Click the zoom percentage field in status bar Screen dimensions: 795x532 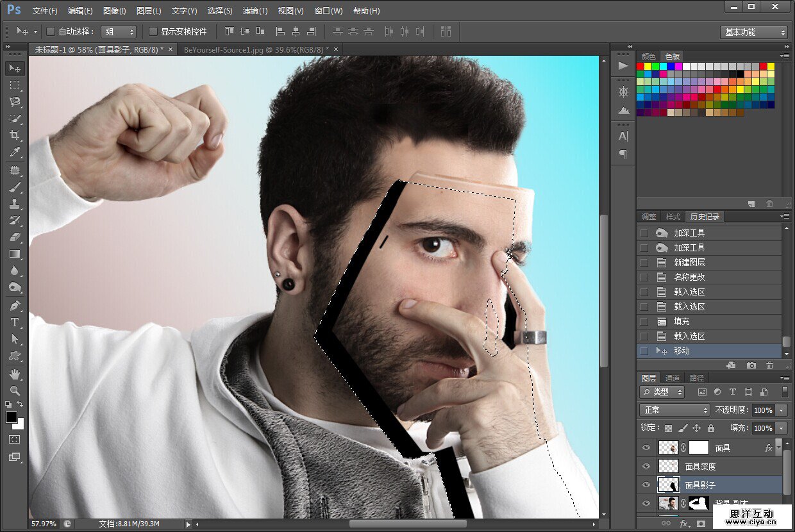tap(43, 524)
